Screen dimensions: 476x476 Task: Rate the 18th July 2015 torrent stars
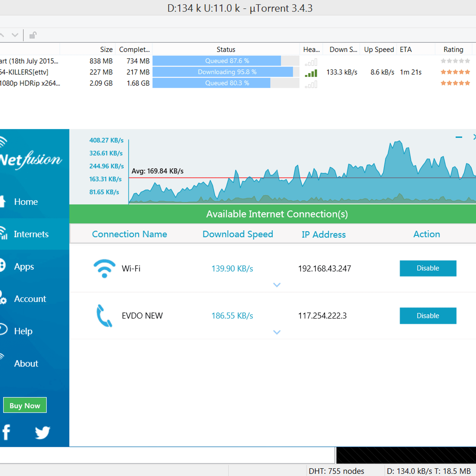pyautogui.click(x=455, y=61)
